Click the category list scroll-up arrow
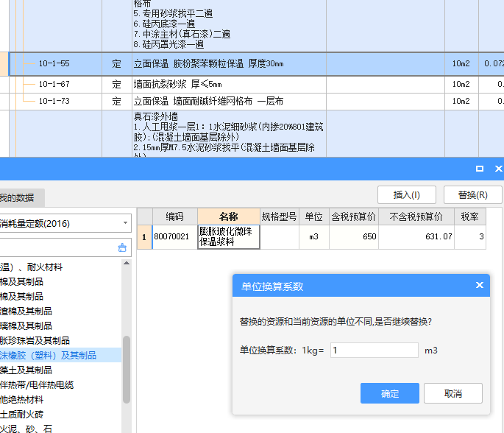Image resolution: width=504 pixels, height=433 pixels. tap(127, 263)
